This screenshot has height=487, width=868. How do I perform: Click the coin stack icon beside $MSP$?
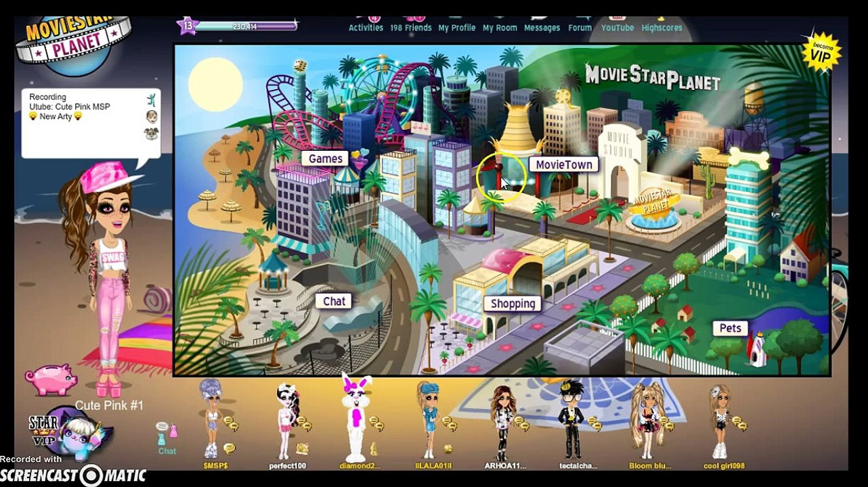231,424
